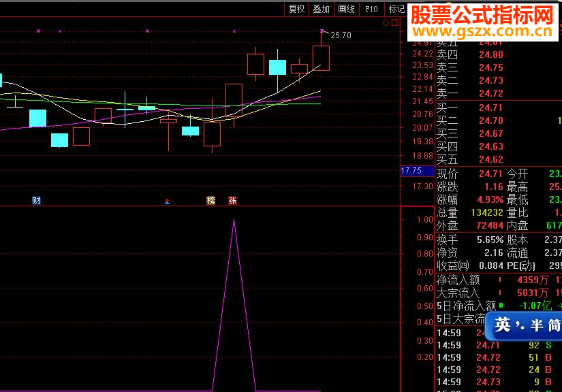This screenshot has height=392, width=562.
Task: Toggle the 简 simplified Chinese mode
Action: point(554,325)
